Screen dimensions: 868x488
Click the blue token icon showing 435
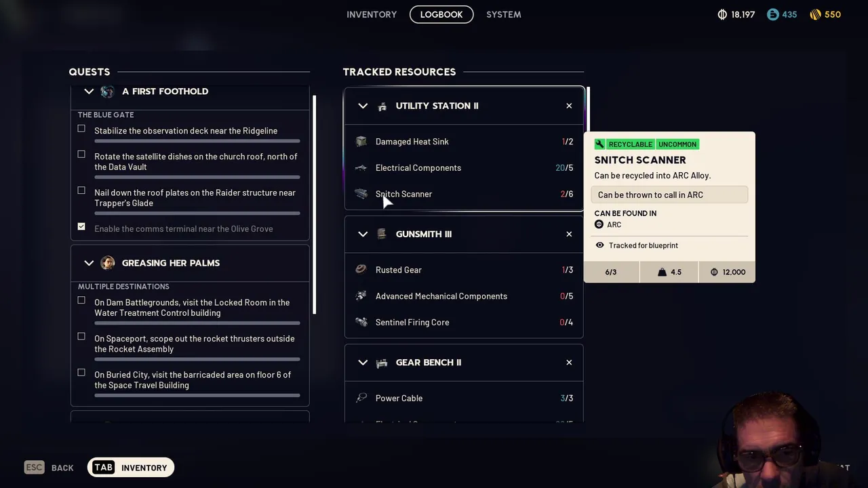773,14
